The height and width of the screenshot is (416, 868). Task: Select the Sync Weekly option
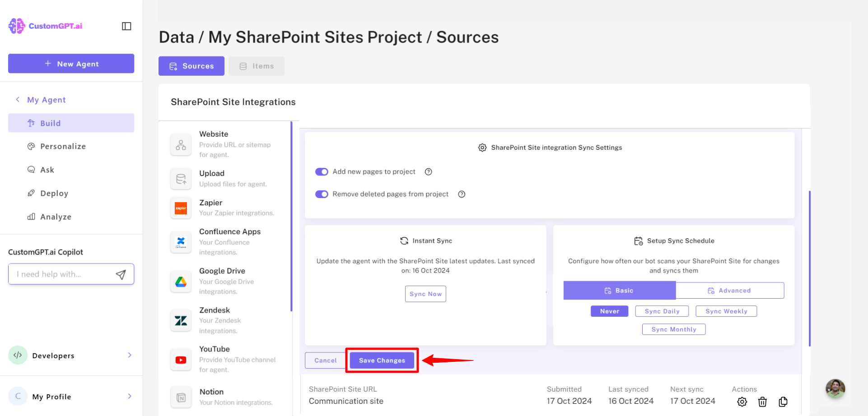point(726,311)
